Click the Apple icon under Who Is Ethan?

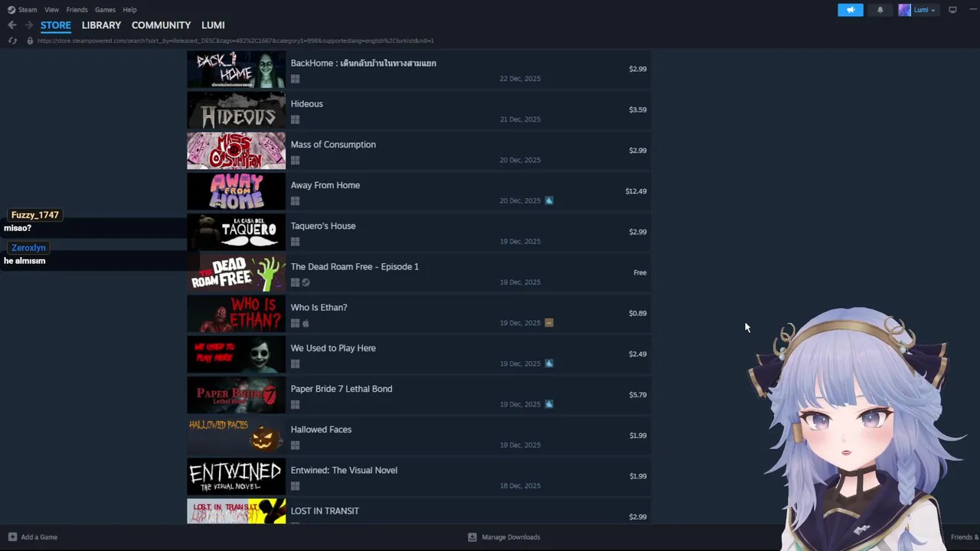tap(305, 323)
